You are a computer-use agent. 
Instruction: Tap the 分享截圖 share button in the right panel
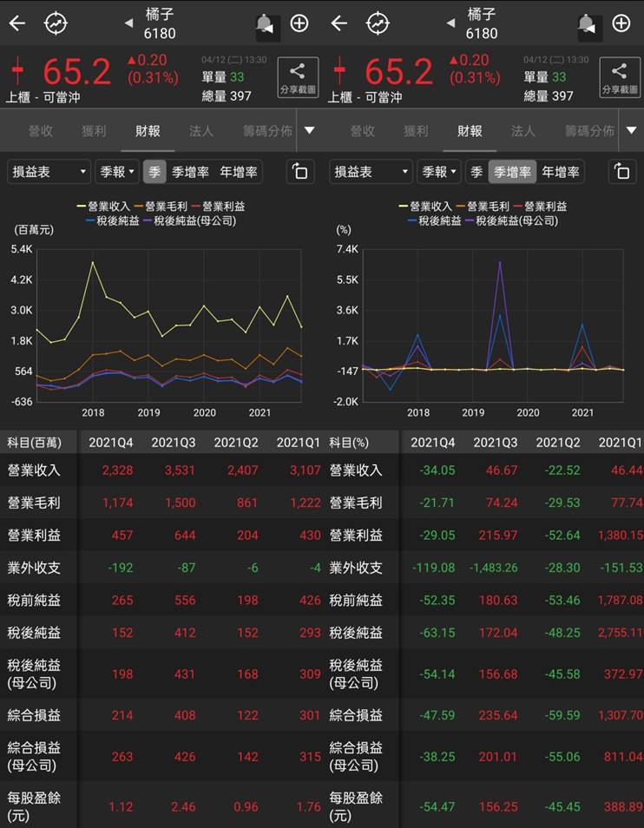(620, 77)
